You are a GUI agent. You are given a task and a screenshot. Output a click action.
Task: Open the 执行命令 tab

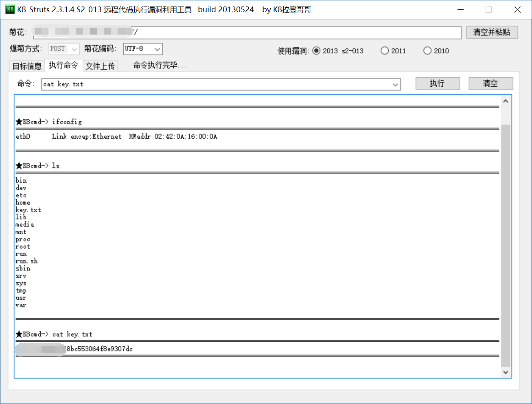coord(63,65)
